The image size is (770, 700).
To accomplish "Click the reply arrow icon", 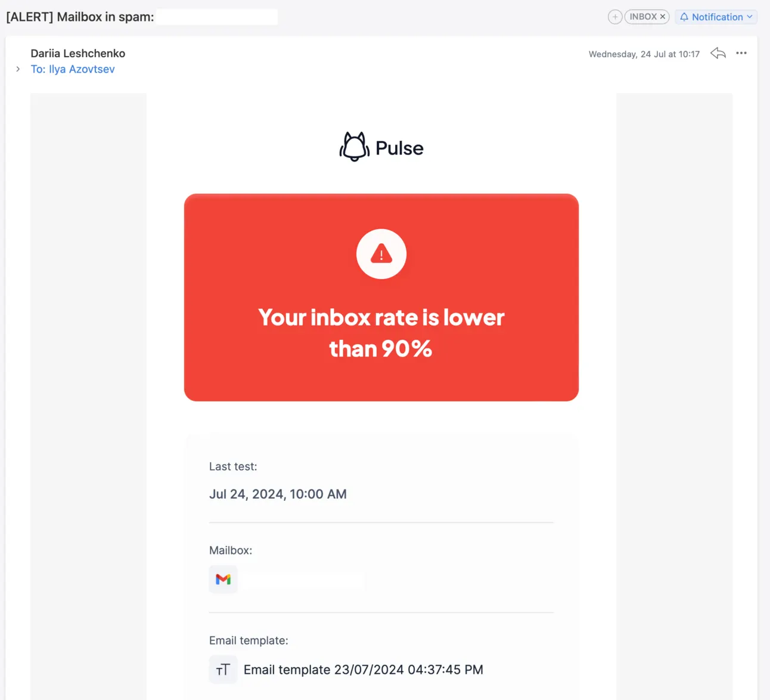I will click(718, 54).
